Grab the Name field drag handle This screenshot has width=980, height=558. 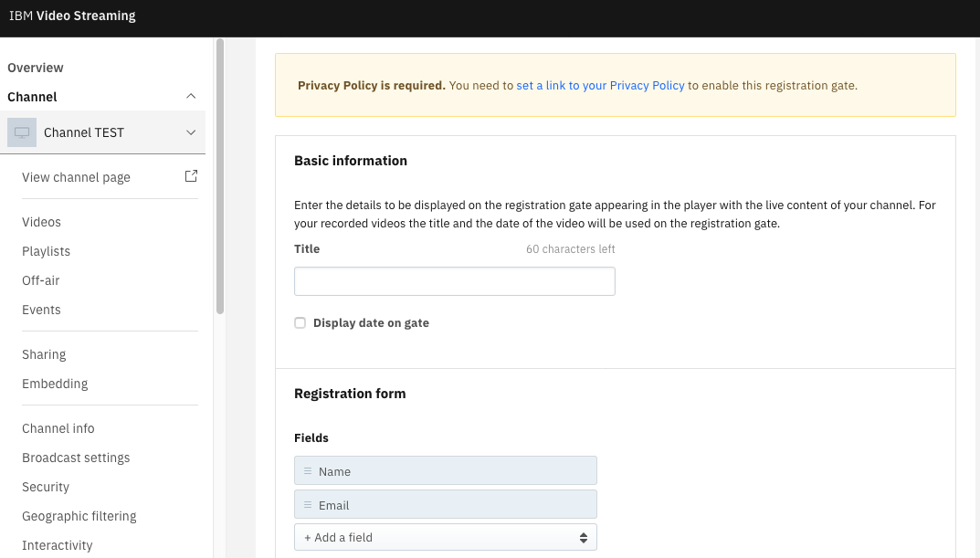tap(308, 471)
